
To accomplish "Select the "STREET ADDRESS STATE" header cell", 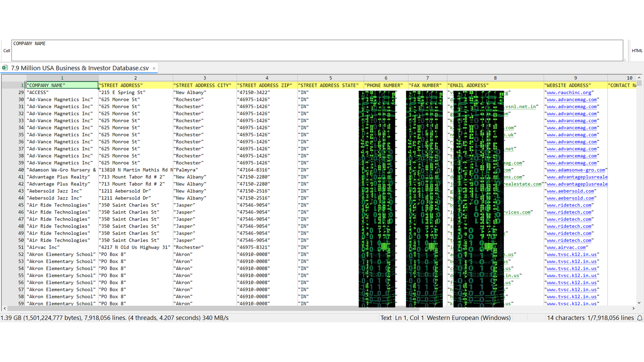I will (330, 85).
